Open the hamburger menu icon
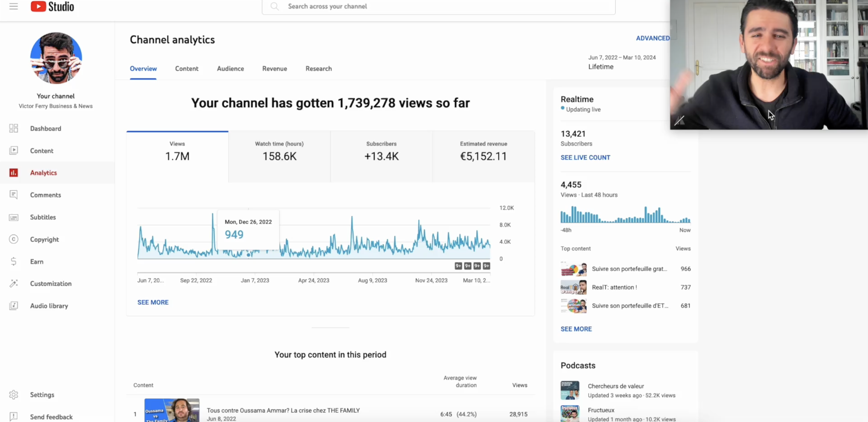Viewport: 868px width, 422px height. 14,6
